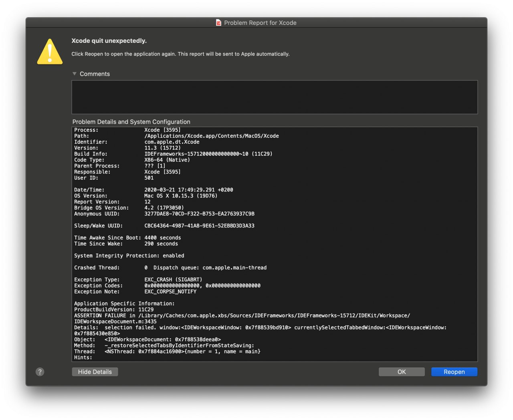The width and height of the screenshot is (513, 420).
Task: Click 'Application Specific Information:' line
Action: point(124,304)
